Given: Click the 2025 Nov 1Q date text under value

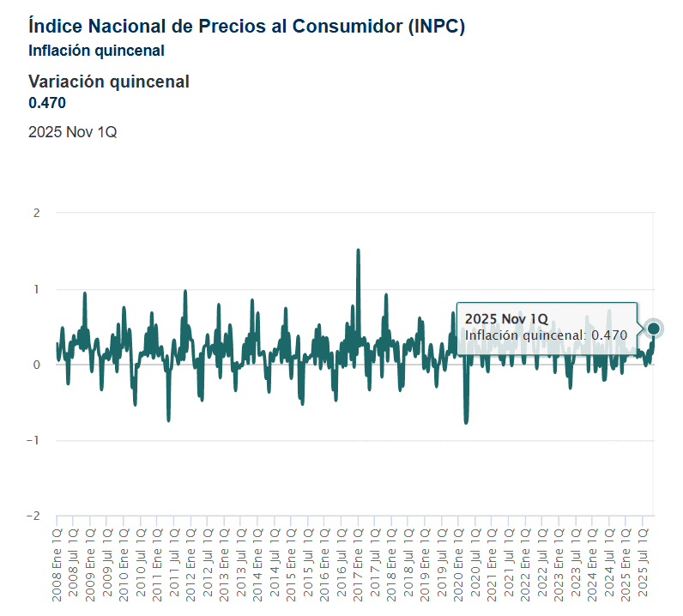Looking at the screenshot, I should [x=73, y=132].
